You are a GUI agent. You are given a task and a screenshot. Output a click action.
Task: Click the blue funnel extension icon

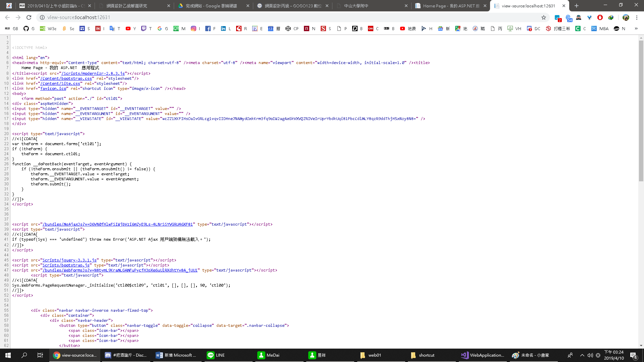(589, 17)
